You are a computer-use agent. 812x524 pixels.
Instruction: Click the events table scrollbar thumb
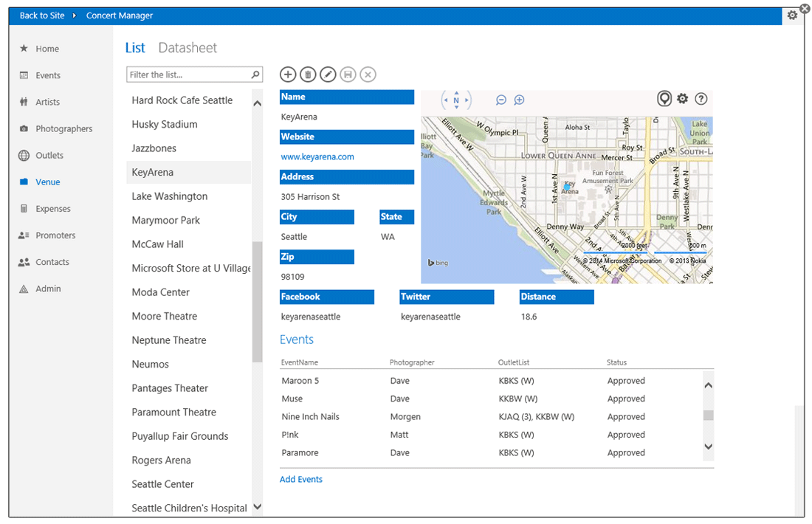click(709, 416)
